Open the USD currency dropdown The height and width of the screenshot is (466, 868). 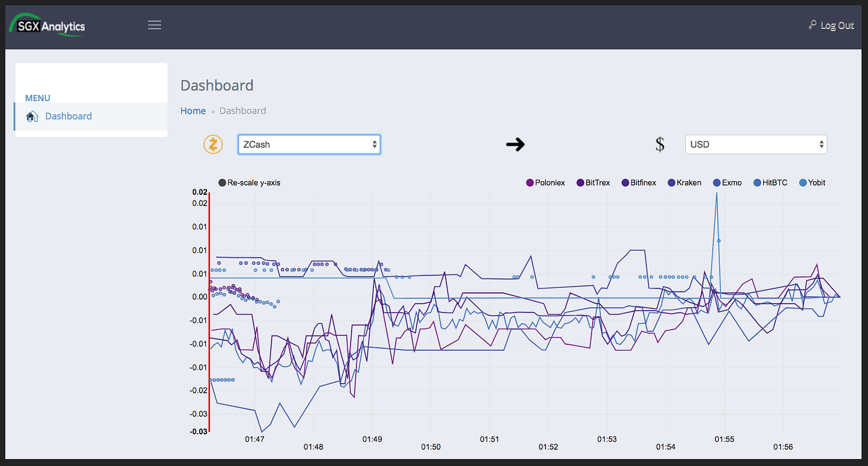point(755,144)
